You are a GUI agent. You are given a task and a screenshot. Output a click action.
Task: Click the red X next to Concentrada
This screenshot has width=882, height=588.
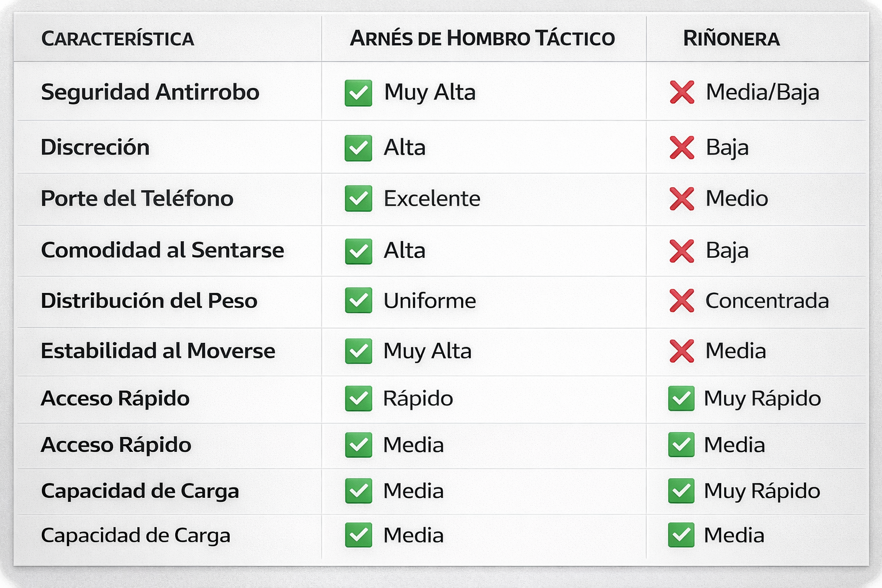click(682, 301)
